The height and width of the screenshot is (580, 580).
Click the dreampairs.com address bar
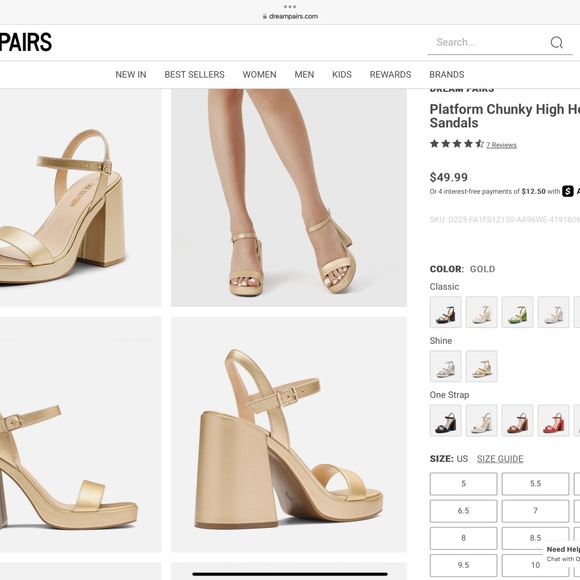[290, 16]
